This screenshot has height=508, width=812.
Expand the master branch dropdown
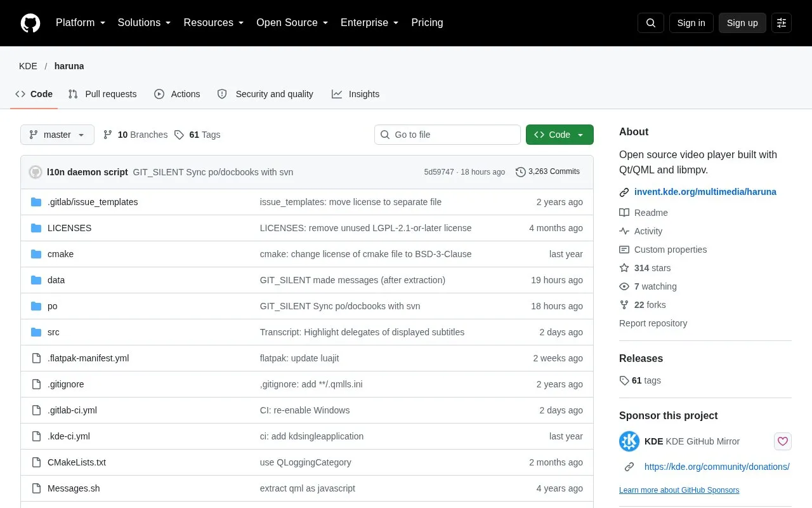57,135
